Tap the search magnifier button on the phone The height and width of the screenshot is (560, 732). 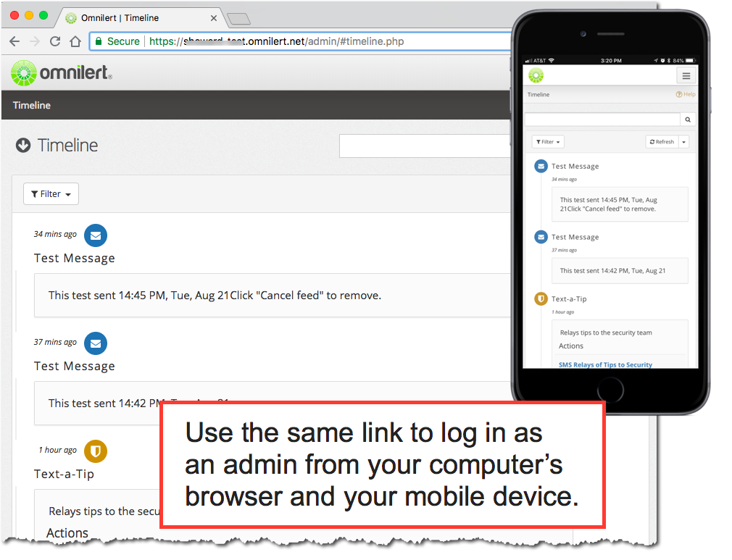tap(688, 120)
